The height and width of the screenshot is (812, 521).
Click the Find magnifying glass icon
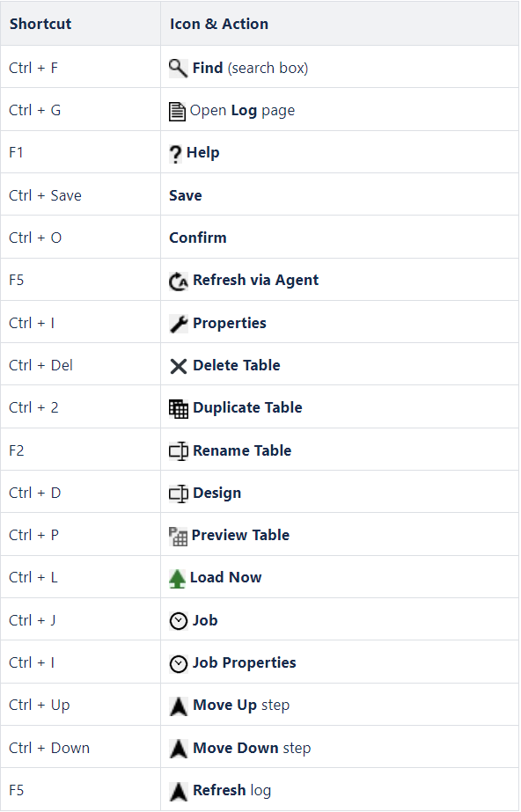[x=178, y=68]
